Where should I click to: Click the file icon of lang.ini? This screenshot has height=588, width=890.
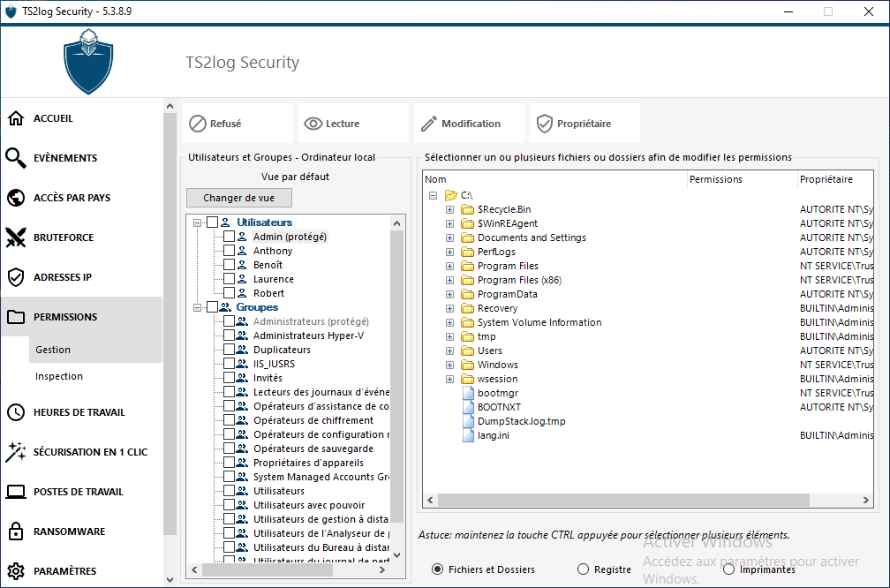[x=468, y=435]
